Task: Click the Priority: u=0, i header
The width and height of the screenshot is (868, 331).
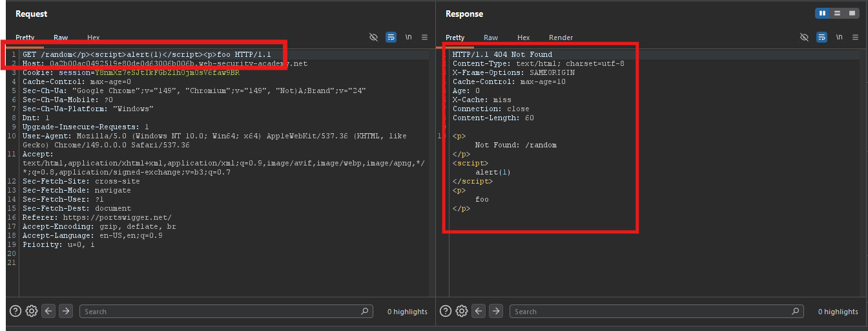Action: point(59,245)
